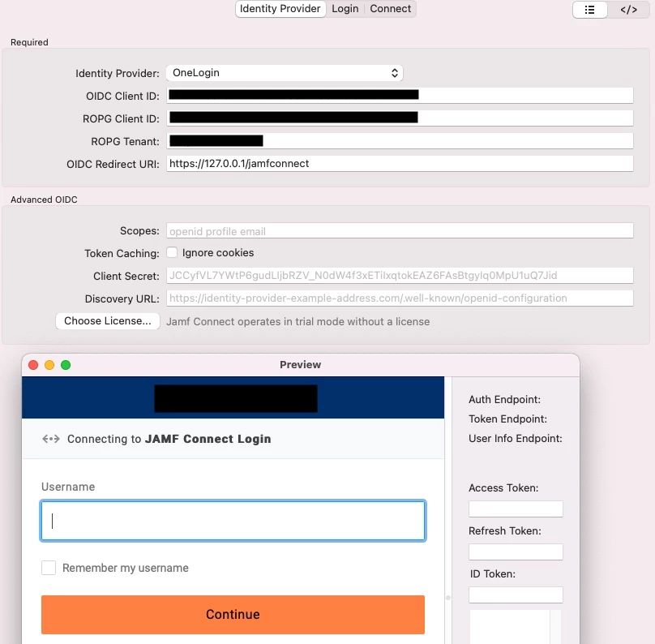
Task: Switch to XML code view icon
Action: (x=628, y=10)
